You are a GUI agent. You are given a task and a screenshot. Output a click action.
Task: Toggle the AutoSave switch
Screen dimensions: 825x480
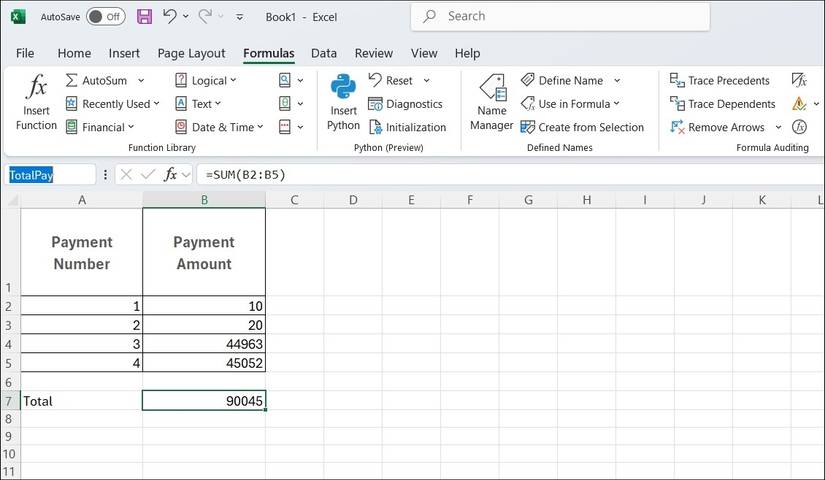pos(105,17)
